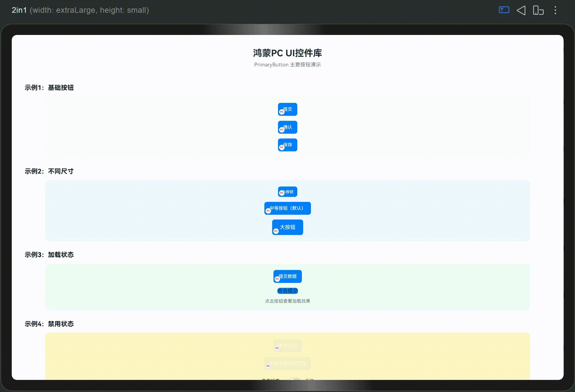The image size is (575, 392).
Task: Click the 点击提交 button
Action: [x=287, y=291]
